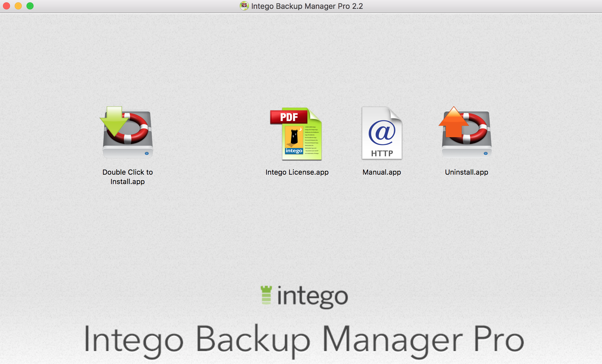602x364 pixels.
Task: Select the Uninstall app icon with orange arrow
Action: click(x=466, y=132)
